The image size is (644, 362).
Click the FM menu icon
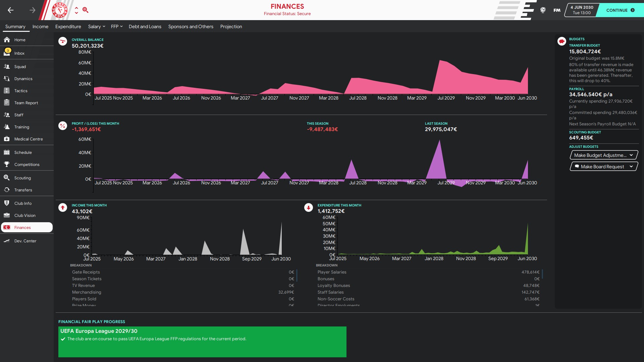click(557, 10)
